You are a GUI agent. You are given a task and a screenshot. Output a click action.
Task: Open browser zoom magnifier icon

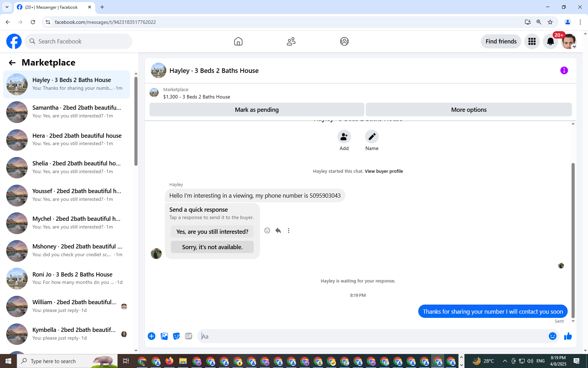pos(539,22)
